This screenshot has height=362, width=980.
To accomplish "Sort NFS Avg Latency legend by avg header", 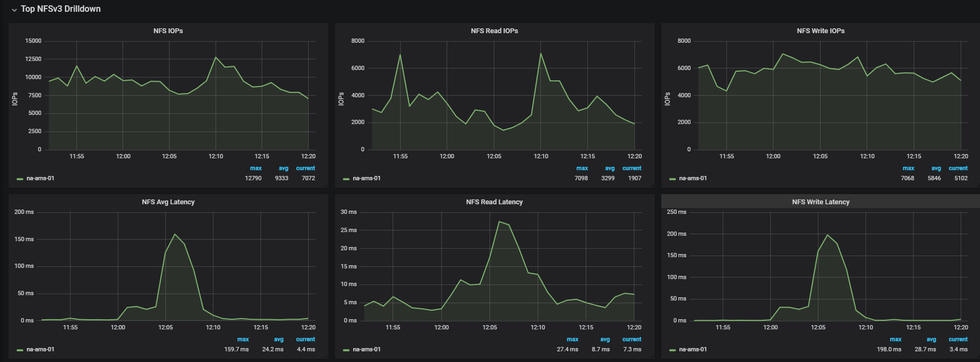I will (279, 340).
